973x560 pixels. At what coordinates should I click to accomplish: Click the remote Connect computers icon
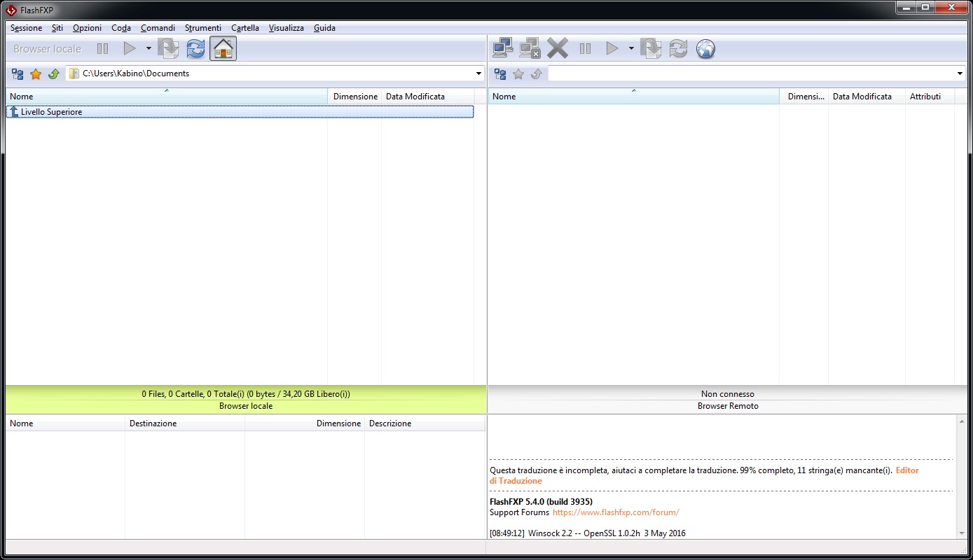503,48
